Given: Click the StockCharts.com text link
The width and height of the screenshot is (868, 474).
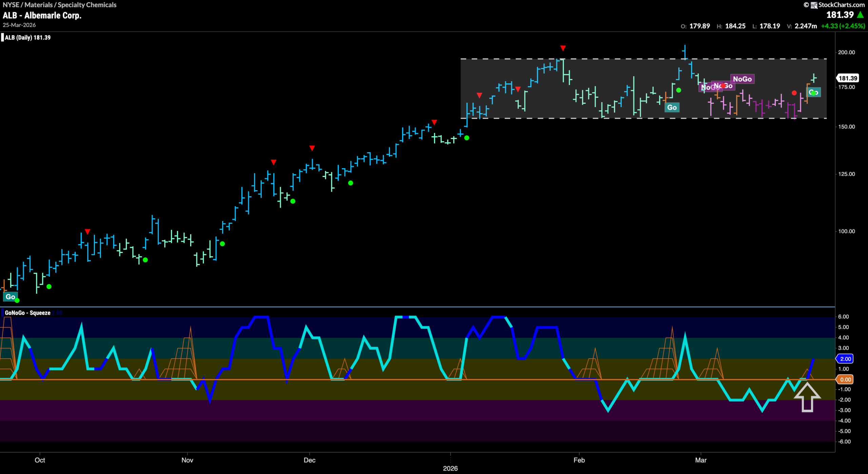Looking at the screenshot, I should click(x=841, y=5).
